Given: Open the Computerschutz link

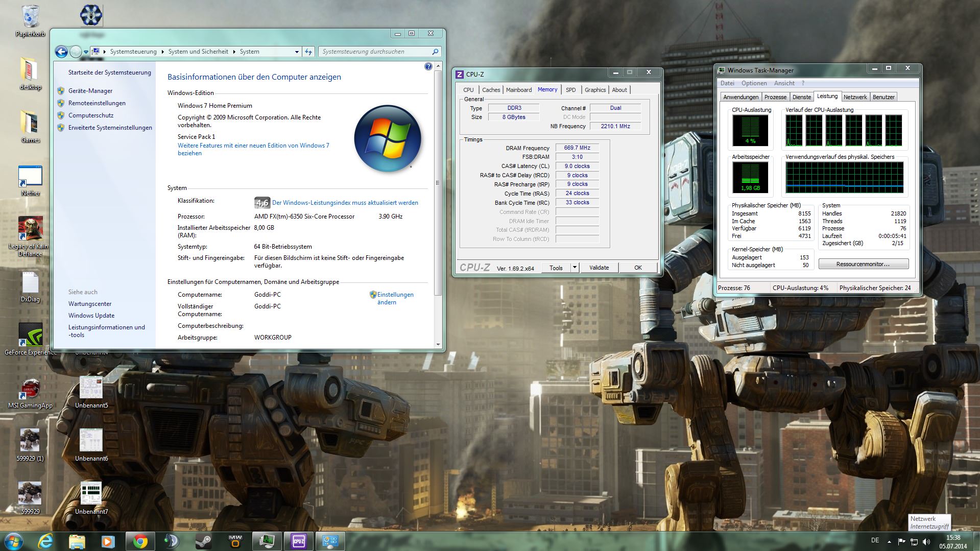Looking at the screenshot, I should point(91,115).
